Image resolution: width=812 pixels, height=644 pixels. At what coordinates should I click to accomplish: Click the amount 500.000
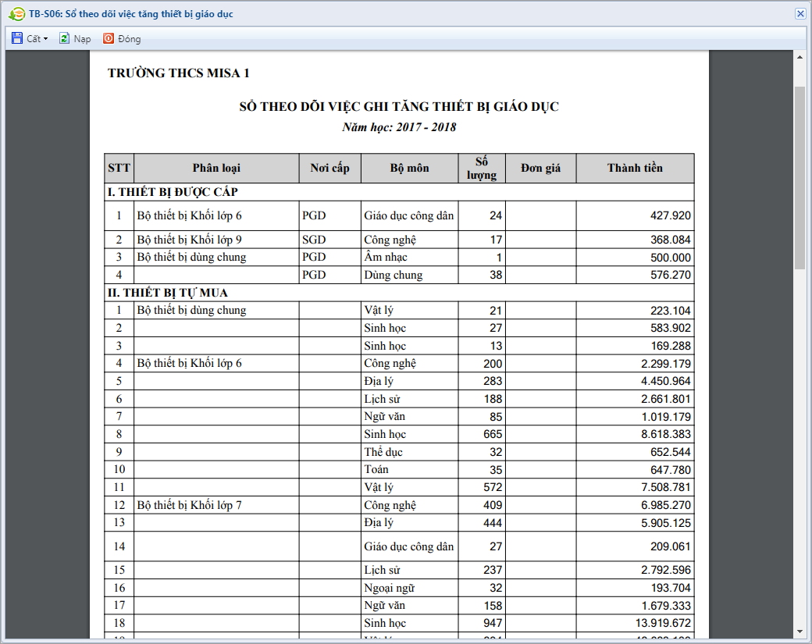pos(671,258)
